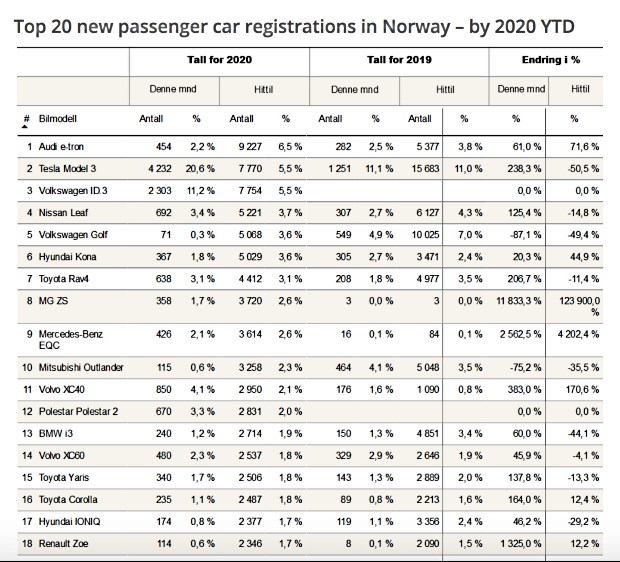Click the Endring i % header

(551, 60)
